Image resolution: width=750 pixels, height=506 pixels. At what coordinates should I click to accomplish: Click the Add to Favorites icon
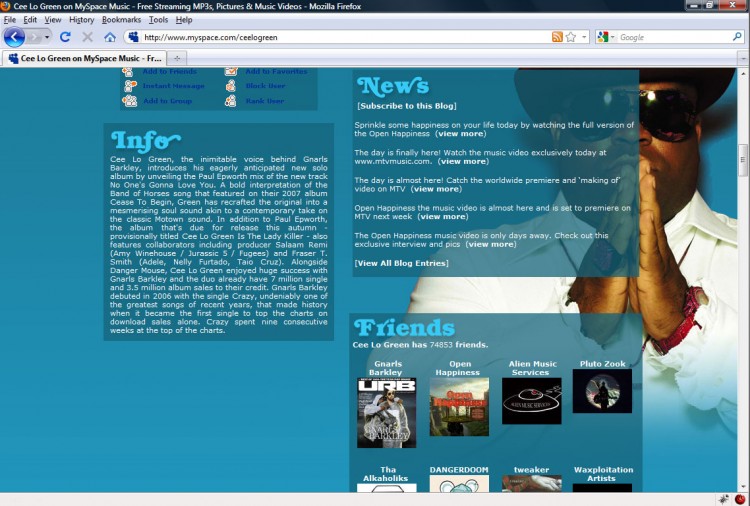pos(231,72)
